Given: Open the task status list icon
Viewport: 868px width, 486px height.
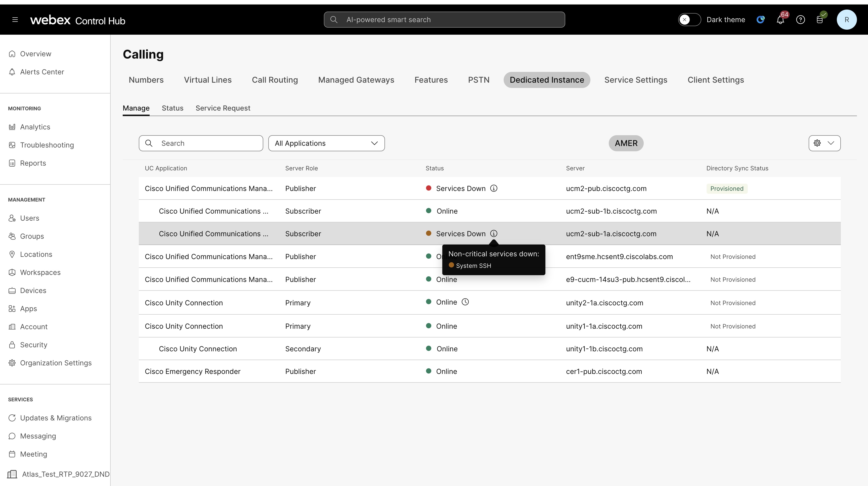Looking at the screenshot, I should [820, 20].
